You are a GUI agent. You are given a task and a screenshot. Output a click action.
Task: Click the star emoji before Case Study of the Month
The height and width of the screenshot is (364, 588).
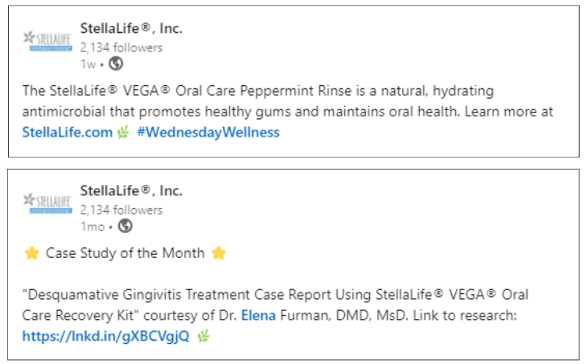coord(31,253)
